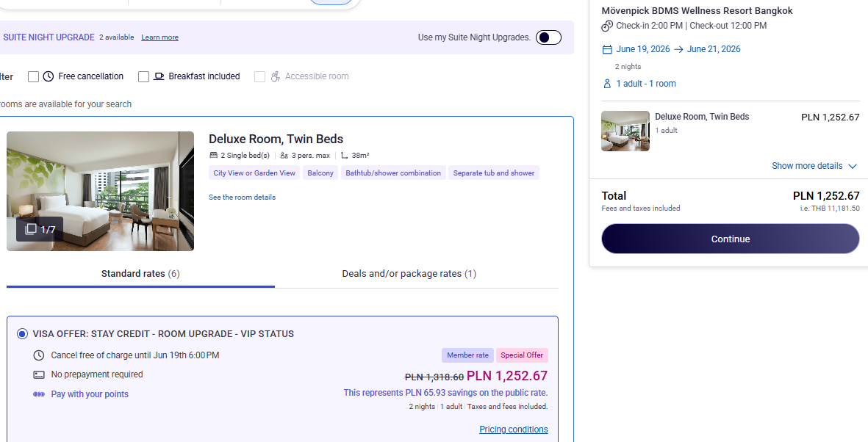The image size is (868, 442).
Task: Click the PLN 65.93 savings note
Action: coord(445,393)
